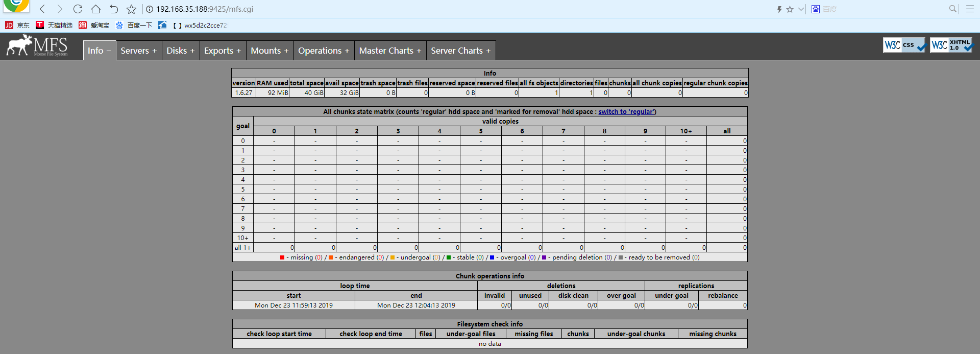Screen dimensions: 980x354
Task: Click the "switch to 'regular'" link
Action: [627, 112]
